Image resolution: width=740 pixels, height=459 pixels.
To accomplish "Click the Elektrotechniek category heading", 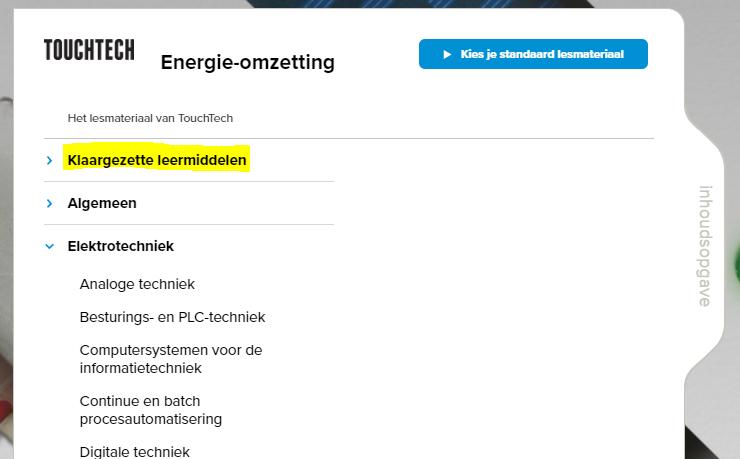I will tap(121, 246).
